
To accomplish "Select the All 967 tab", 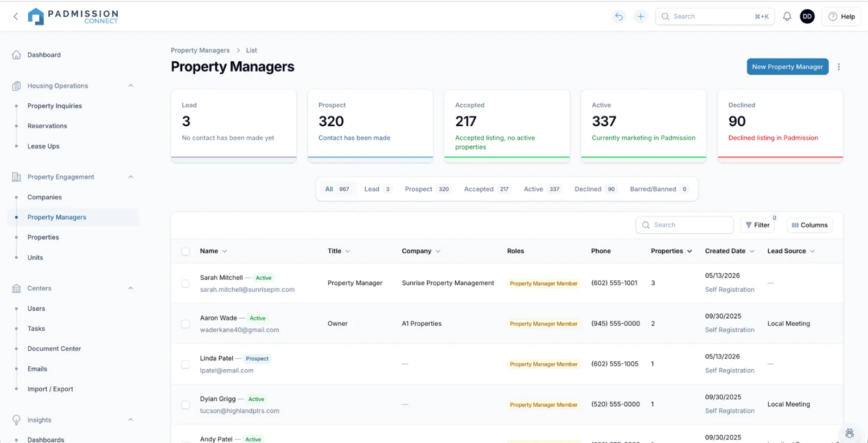I will coord(337,189).
